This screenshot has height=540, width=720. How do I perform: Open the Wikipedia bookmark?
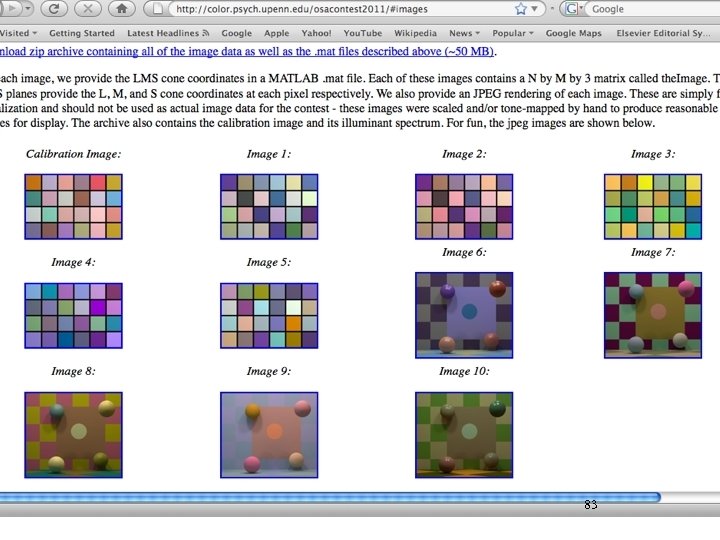pyautogui.click(x=414, y=33)
